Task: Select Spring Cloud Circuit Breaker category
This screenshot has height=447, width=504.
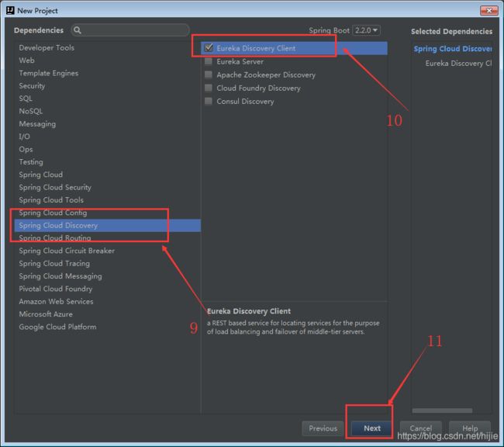Action: click(107, 251)
